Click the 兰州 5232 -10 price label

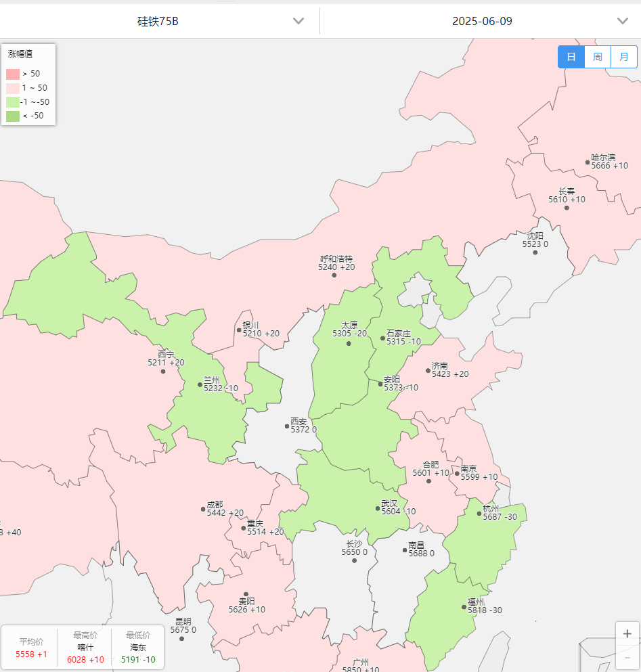(221, 384)
